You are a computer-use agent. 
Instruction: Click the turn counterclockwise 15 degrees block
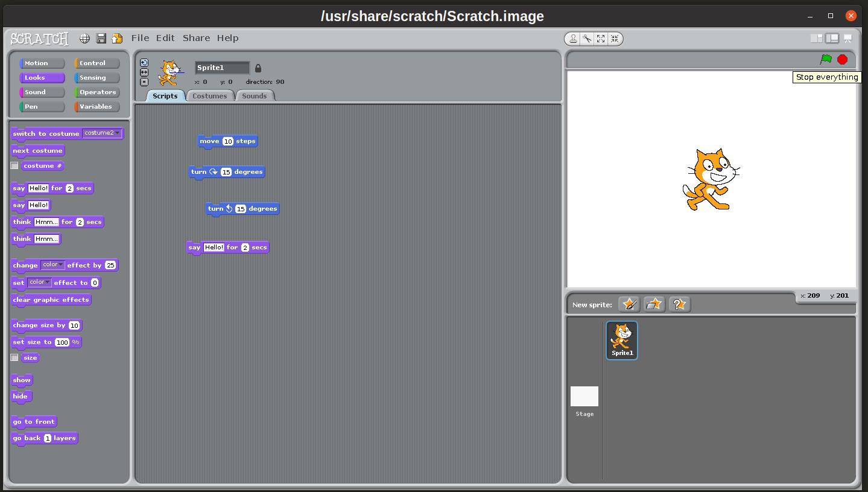coord(242,209)
